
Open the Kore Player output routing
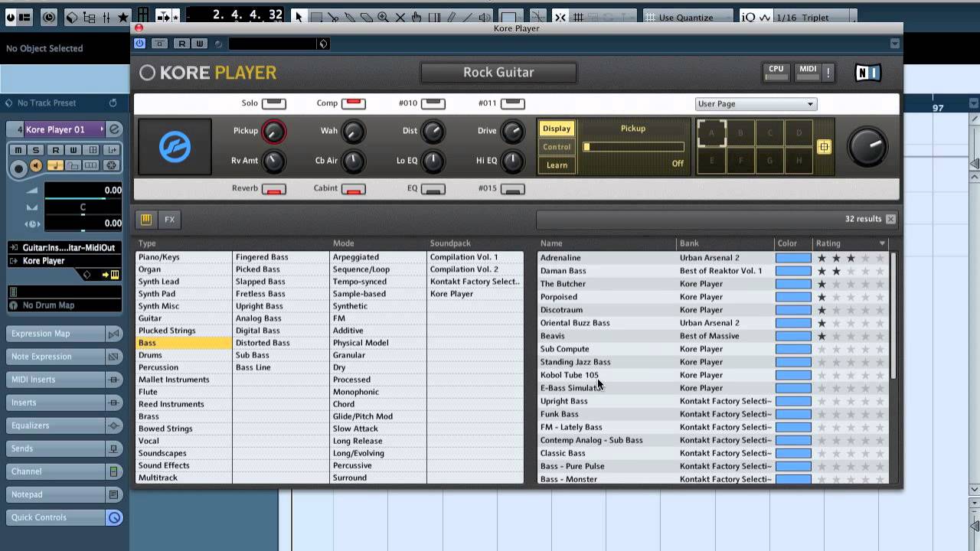(x=64, y=261)
